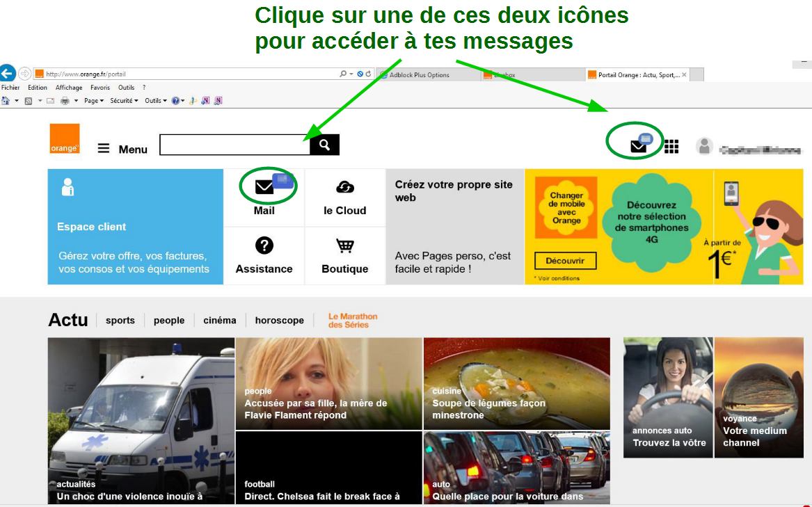This screenshot has height=507, width=812.
Task: Click in the Orange portal search field
Action: [x=235, y=145]
